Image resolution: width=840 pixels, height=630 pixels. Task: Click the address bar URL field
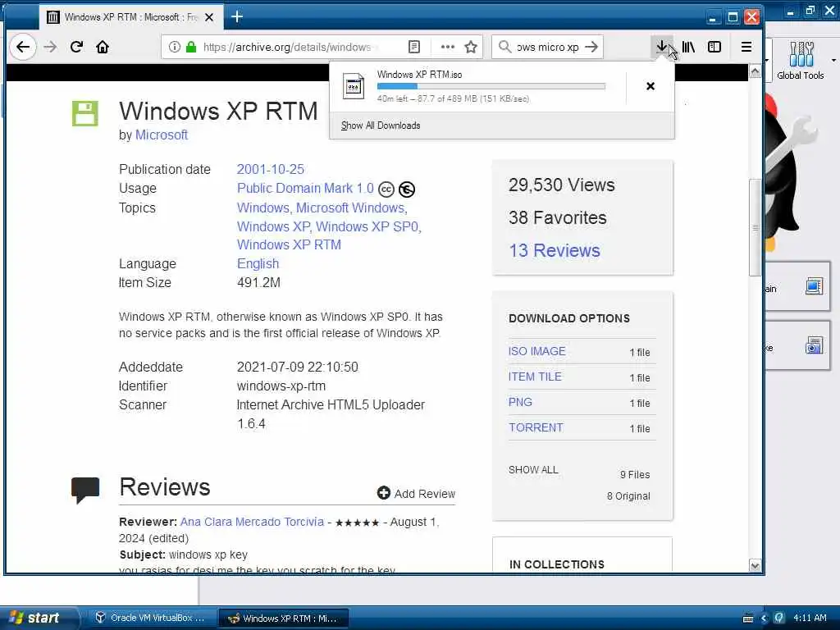pos(290,47)
